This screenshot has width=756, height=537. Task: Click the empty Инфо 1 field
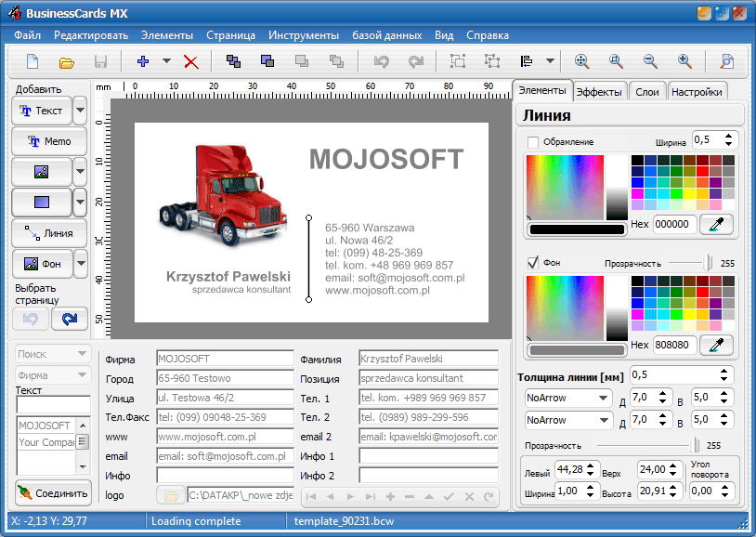[x=429, y=456]
